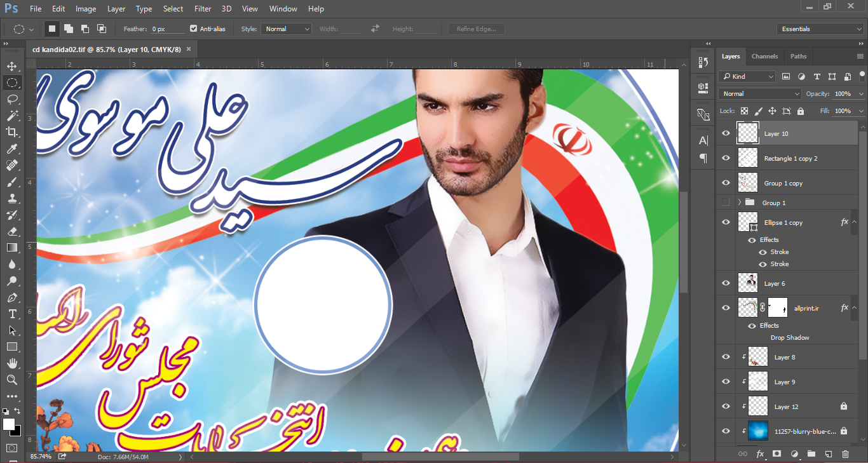This screenshot has width=868, height=463.
Task: Click the Add layer style fx icon
Action: (x=760, y=454)
